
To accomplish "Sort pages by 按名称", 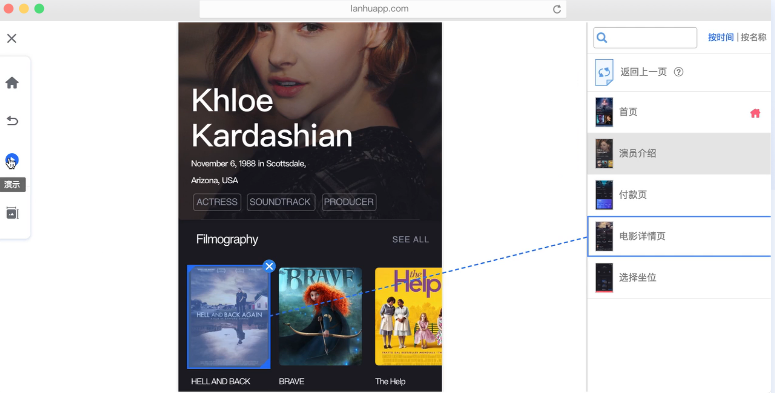I will pos(753,38).
